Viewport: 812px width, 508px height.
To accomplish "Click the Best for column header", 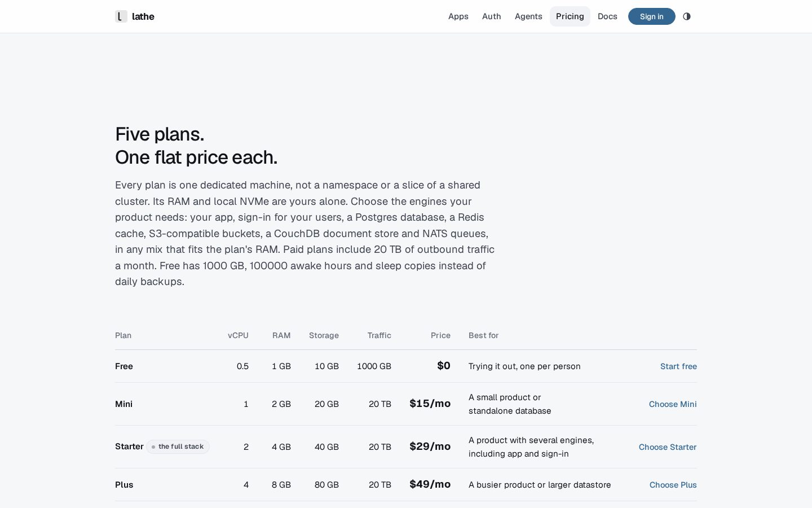I will coord(483,335).
